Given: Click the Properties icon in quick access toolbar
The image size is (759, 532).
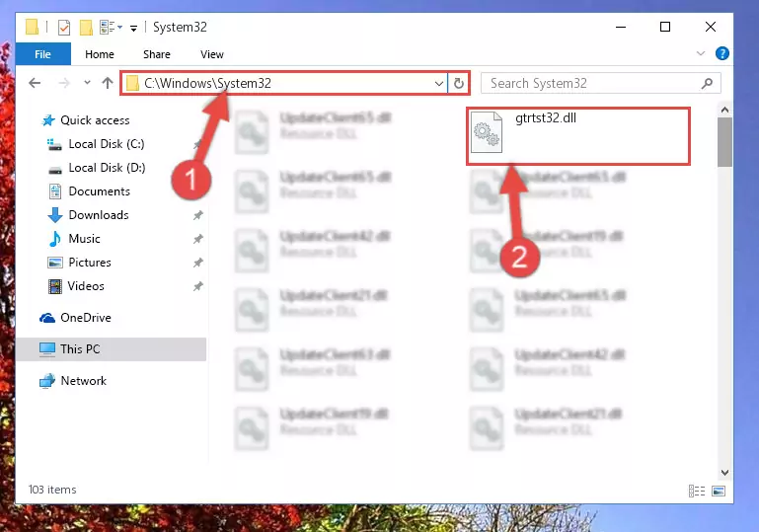Looking at the screenshot, I should point(64,28).
